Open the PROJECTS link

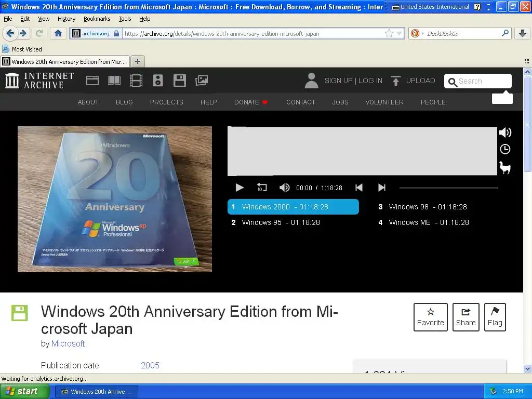[x=167, y=102]
